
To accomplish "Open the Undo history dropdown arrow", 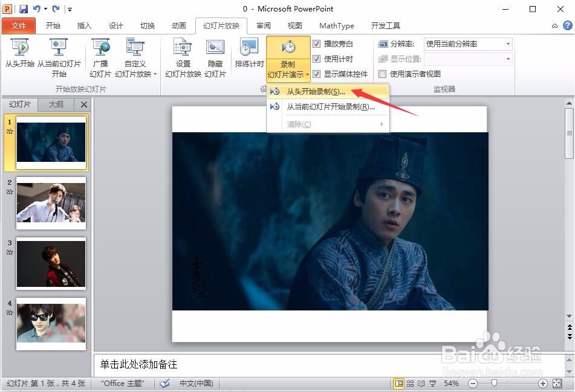I will (45, 8).
